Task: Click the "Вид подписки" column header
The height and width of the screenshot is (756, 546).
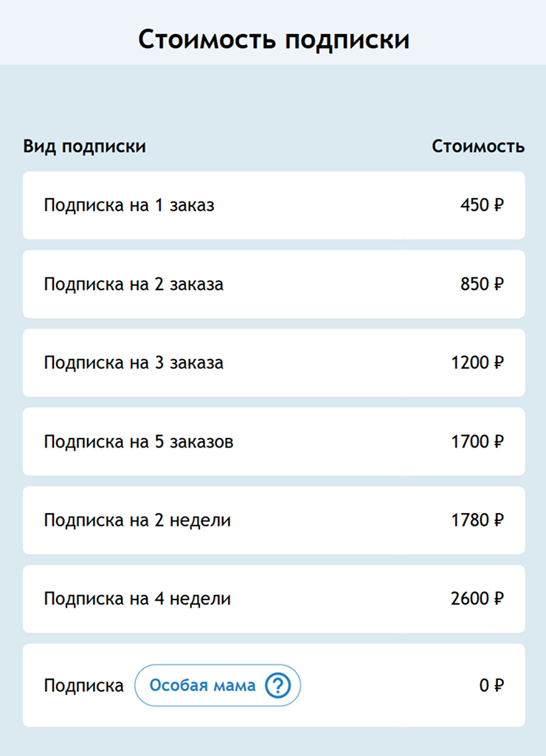Action: click(x=84, y=147)
